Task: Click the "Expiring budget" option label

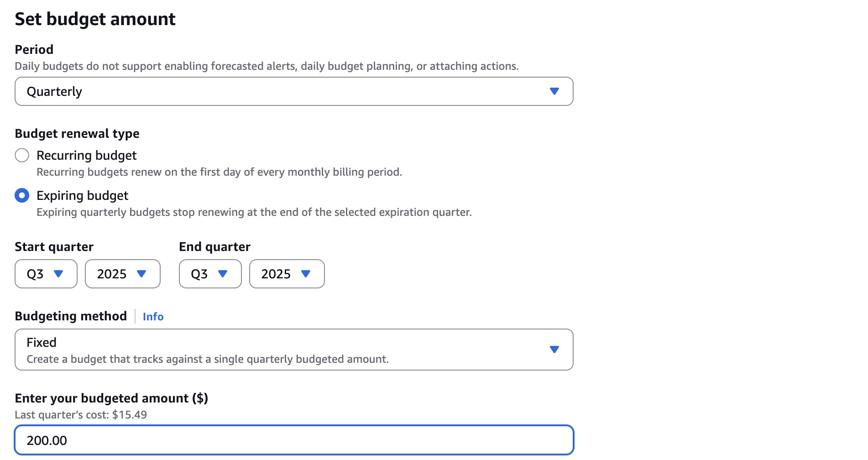Action: click(x=82, y=196)
